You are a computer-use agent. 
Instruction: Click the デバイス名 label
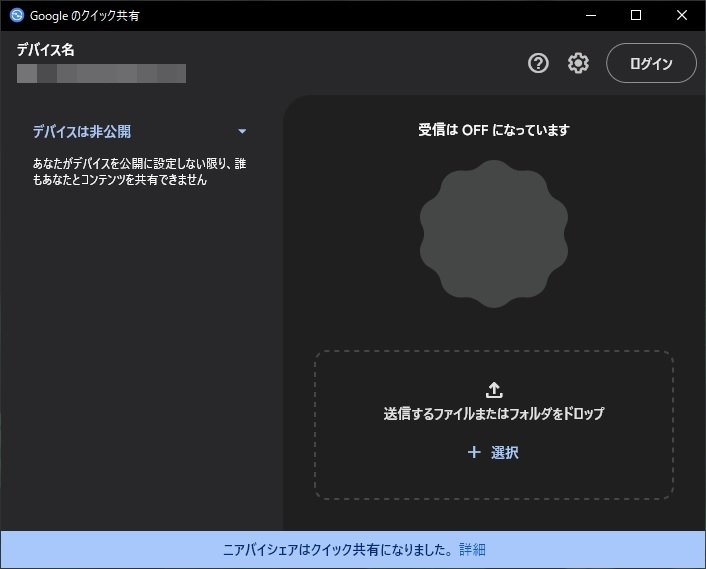pyautogui.click(x=45, y=50)
